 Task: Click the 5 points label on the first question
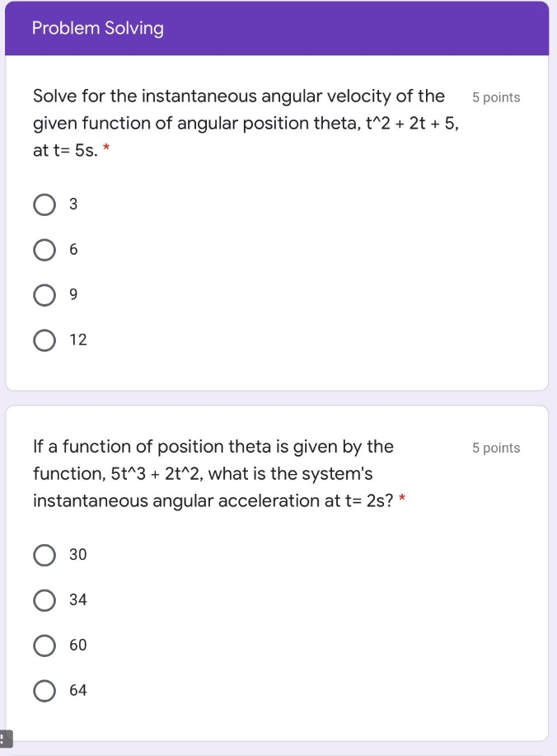(x=496, y=97)
